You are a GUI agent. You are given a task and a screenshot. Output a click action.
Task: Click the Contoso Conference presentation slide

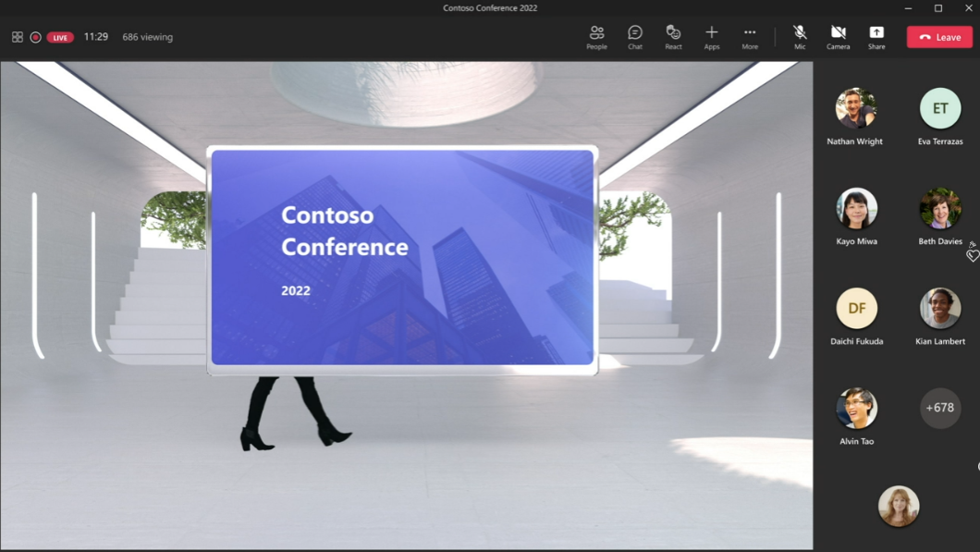[402, 258]
